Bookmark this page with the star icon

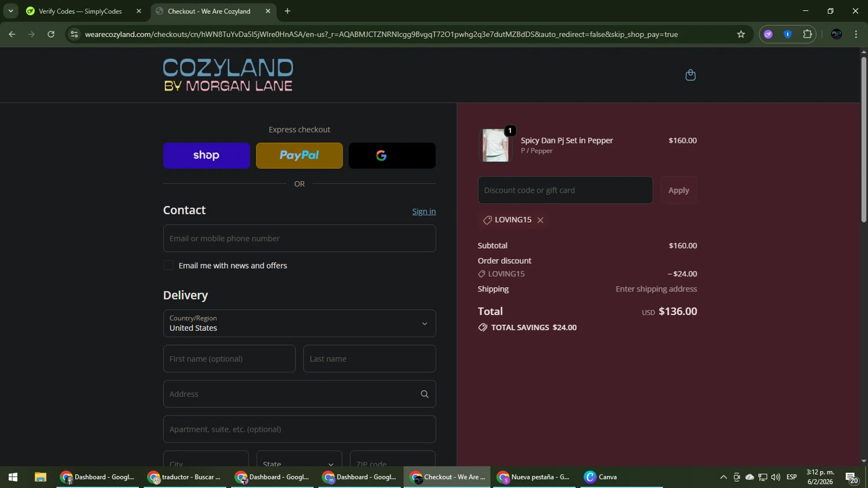[x=741, y=34]
